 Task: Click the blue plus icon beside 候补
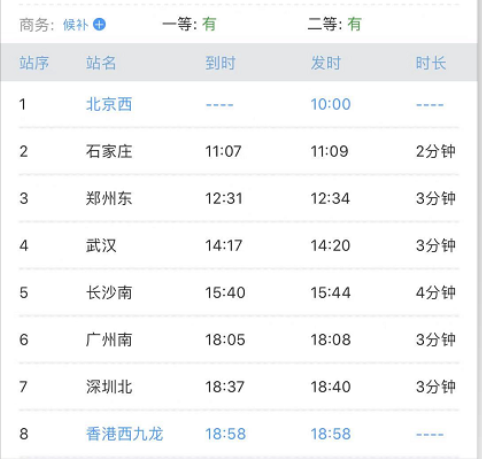(x=99, y=24)
